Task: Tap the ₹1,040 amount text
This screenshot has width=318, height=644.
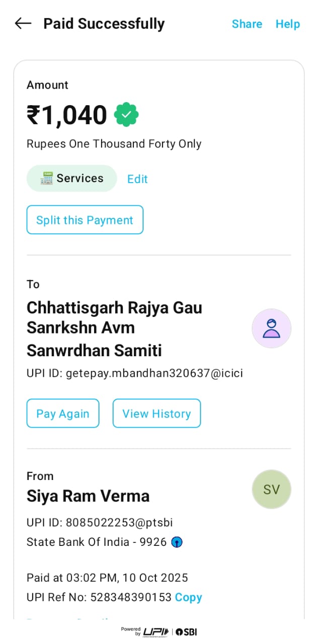Action: pyautogui.click(x=67, y=115)
